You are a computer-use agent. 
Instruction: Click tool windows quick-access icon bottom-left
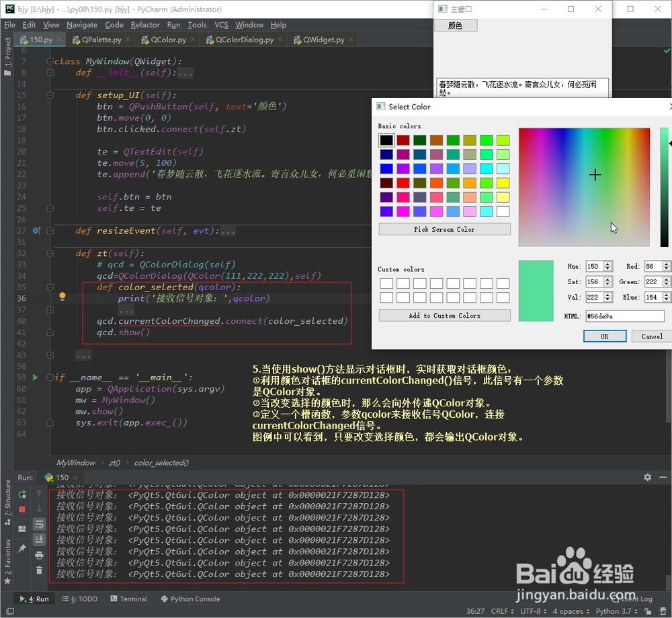click(10, 611)
